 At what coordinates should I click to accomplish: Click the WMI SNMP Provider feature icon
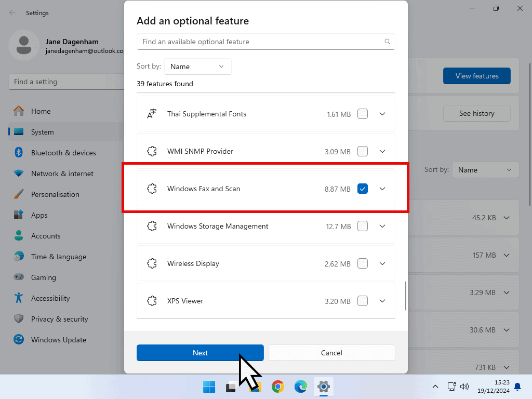(152, 151)
